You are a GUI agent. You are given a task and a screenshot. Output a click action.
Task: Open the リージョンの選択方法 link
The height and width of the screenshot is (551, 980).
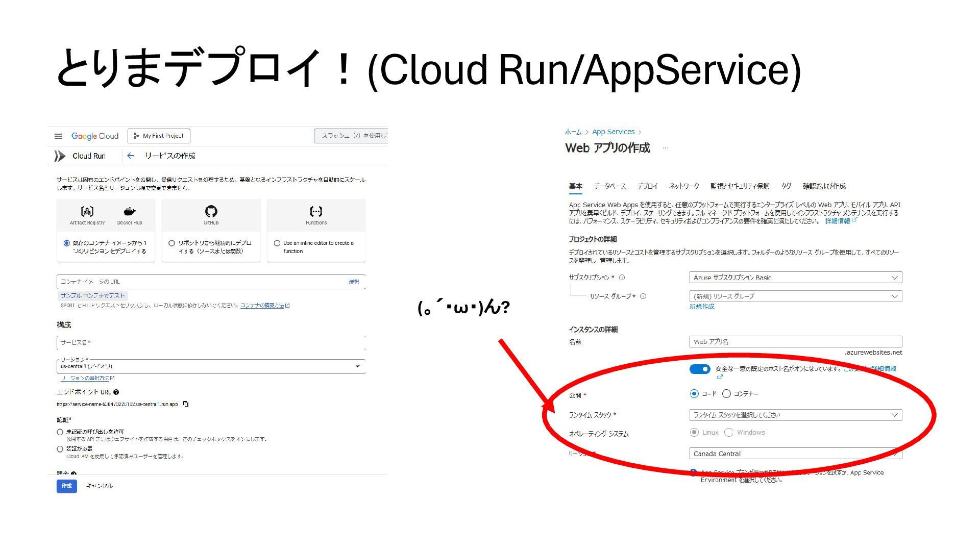[x=88, y=379]
